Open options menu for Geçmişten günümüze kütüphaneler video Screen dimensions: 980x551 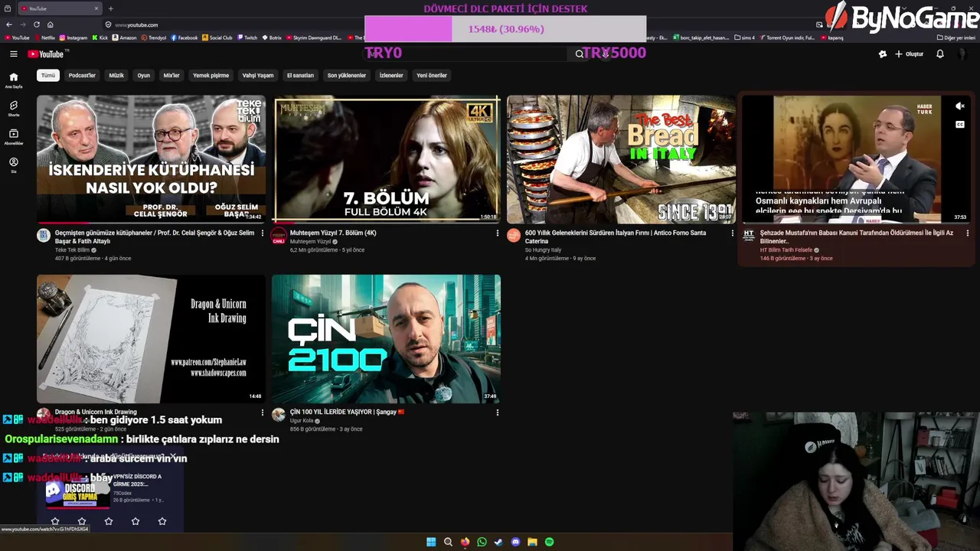pyautogui.click(x=263, y=233)
